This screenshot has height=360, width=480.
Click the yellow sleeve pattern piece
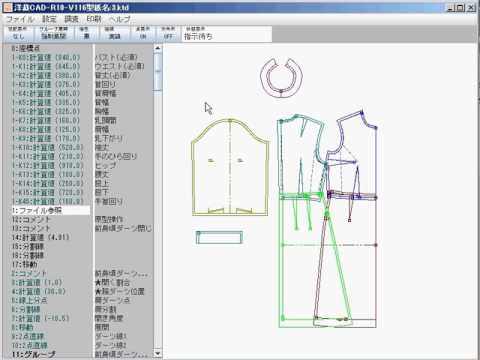tap(230, 167)
